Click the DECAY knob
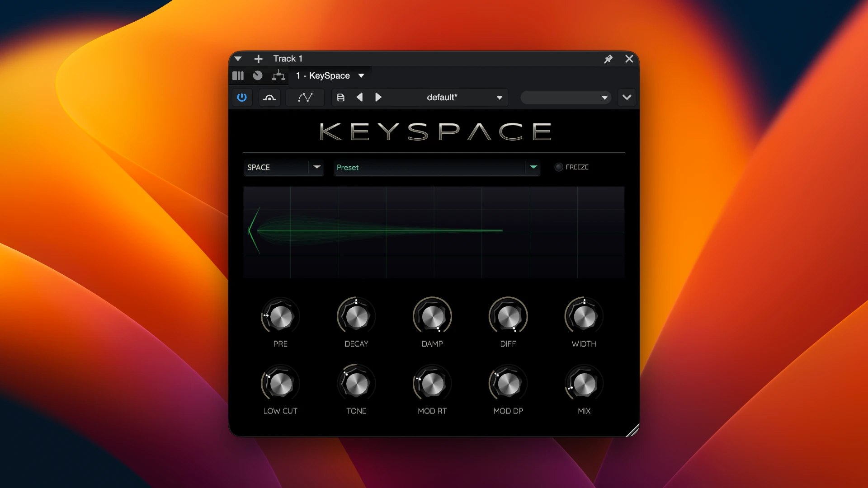The height and width of the screenshot is (488, 868). tap(356, 316)
